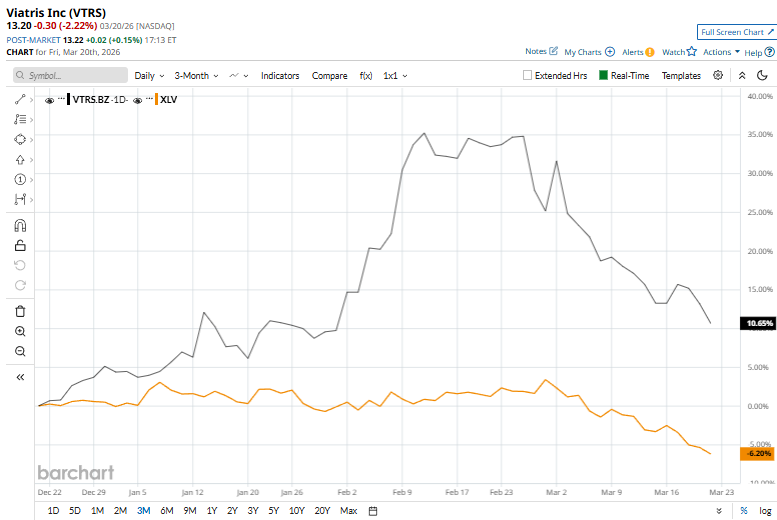777x520 pixels.
Task: Toggle visibility of VTRS.BZ series
Action: pyautogui.click(x=49, y=100)
